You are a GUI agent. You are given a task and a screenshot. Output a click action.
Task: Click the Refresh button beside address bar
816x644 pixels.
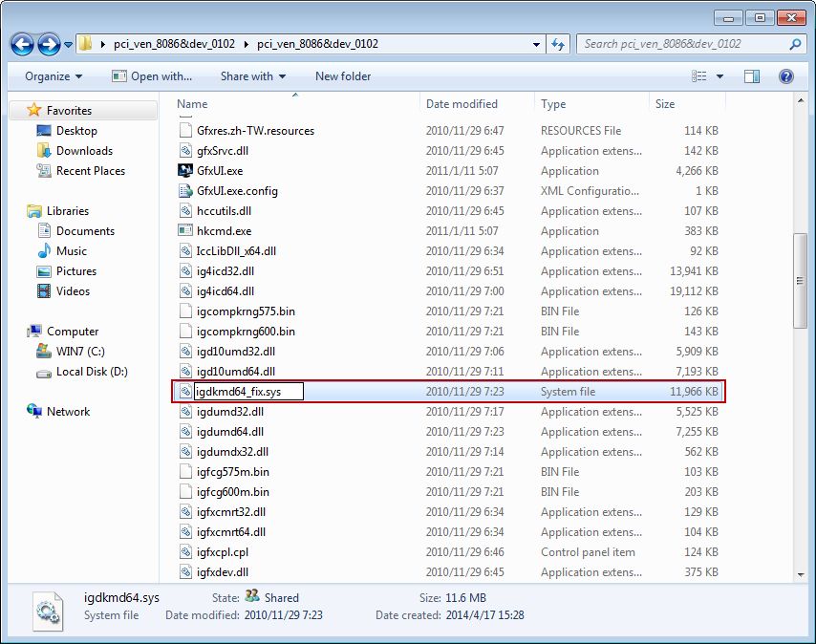[560, 44]
